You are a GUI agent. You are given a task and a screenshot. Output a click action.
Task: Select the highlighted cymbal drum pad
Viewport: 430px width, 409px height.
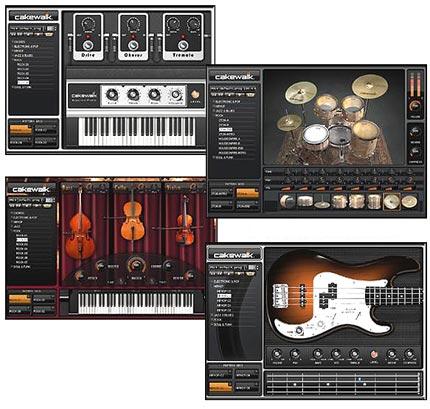point(392,201)
